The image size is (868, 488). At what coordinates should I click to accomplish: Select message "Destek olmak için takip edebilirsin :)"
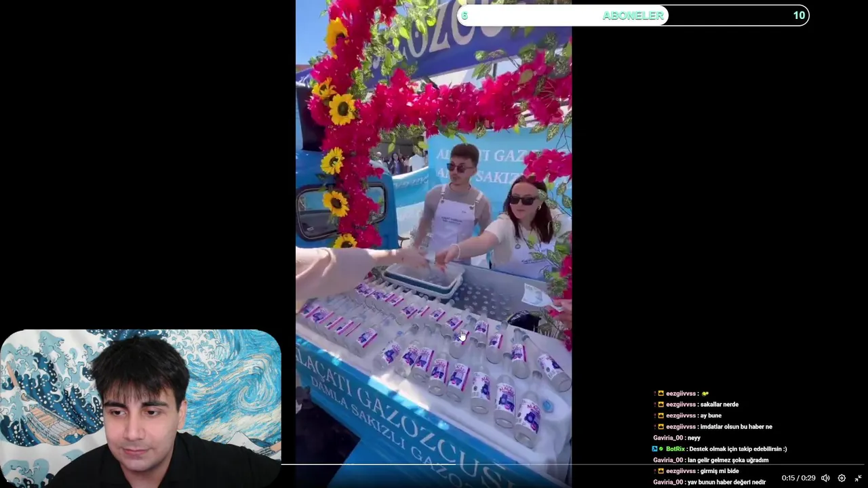738,449
